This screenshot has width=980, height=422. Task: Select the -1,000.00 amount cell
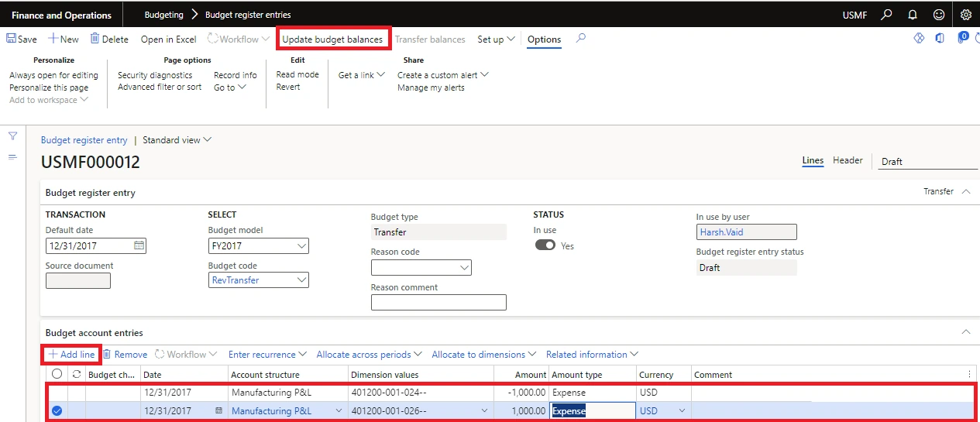(x=522, y=393)
